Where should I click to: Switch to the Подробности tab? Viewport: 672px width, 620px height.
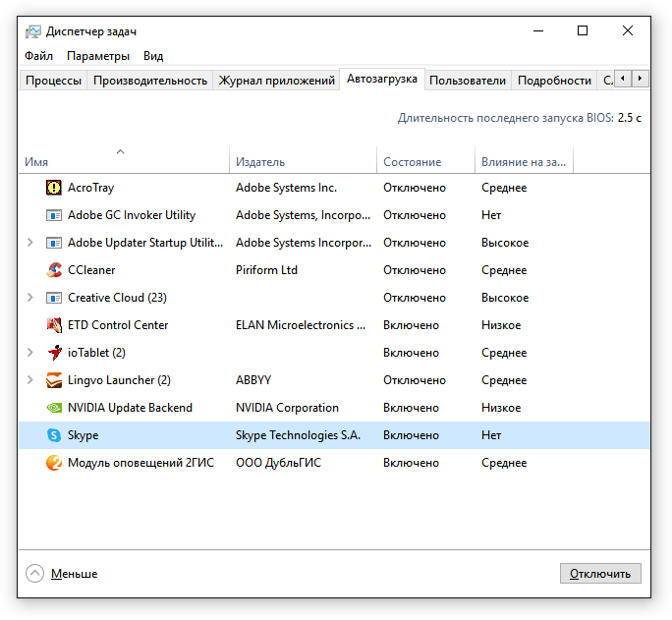pos(554,81)
